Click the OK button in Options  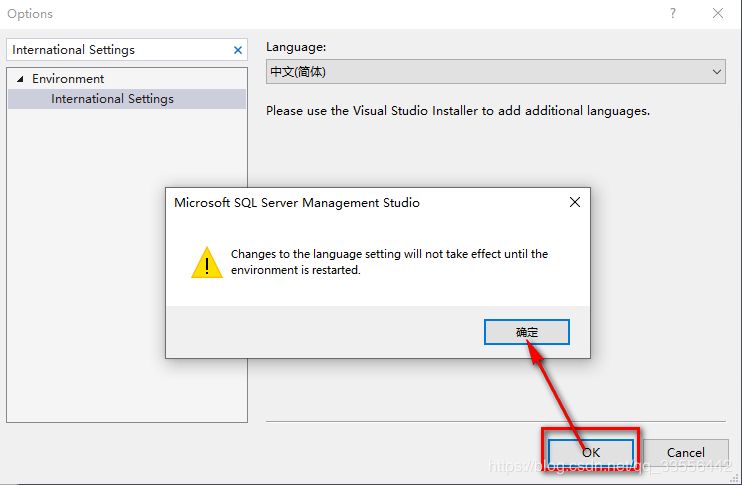(x=591, y=453)
